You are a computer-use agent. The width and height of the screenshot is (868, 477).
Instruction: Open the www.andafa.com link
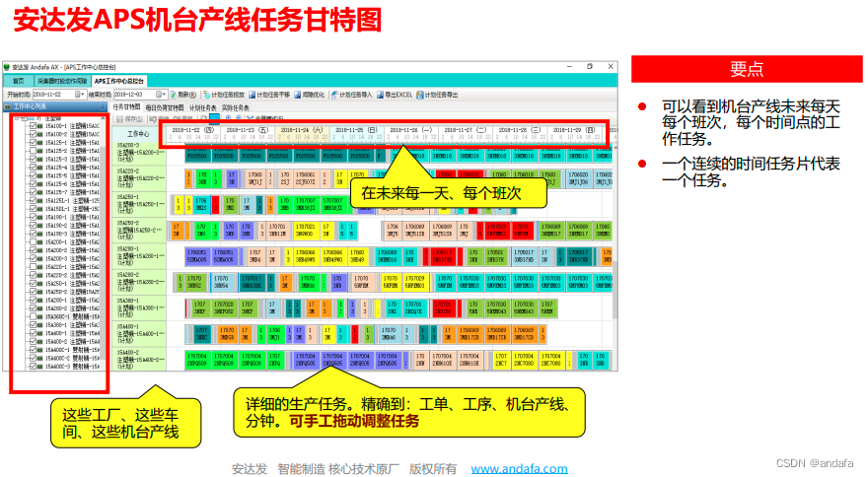pyautogui.click(x=519, y=469)
